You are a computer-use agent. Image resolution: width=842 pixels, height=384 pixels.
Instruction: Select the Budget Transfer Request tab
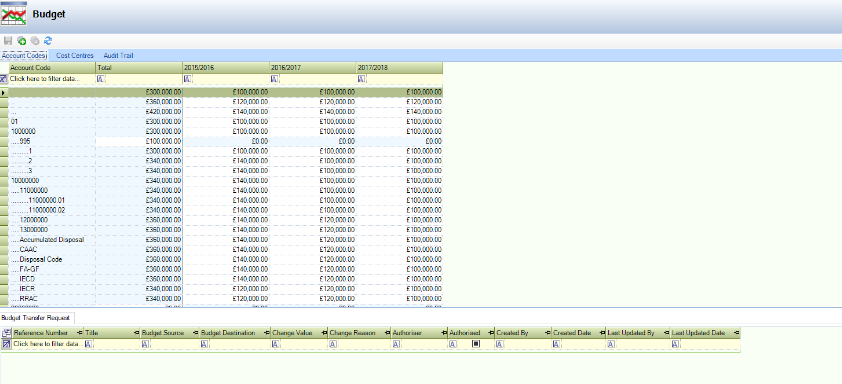pyautogui.click(x=38, y=318)
